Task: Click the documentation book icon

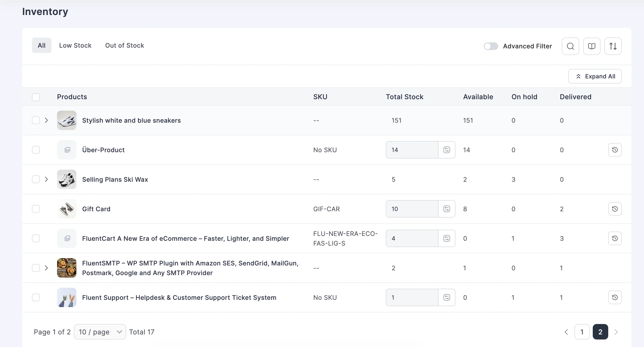Action: [x=592, y=46]
